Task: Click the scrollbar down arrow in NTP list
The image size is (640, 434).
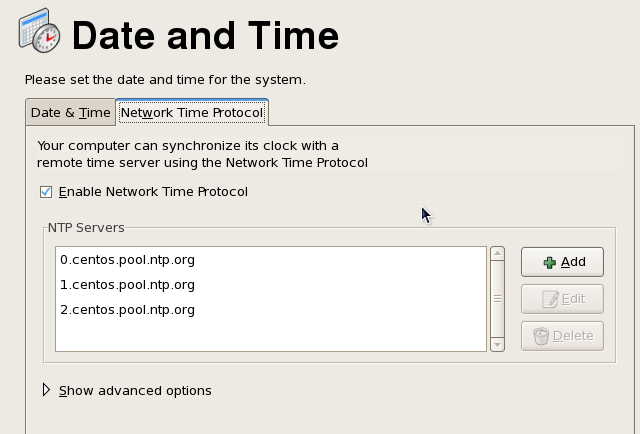Action: click(497, 345)
